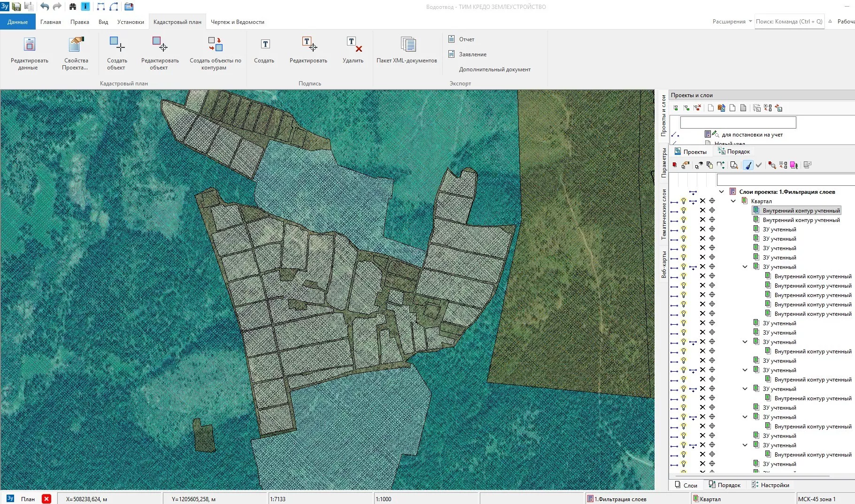Click 'Дополнительный документ' export button
Image resolution: width=855 pixels, height=504 pixels.
[x=494, y=69]
